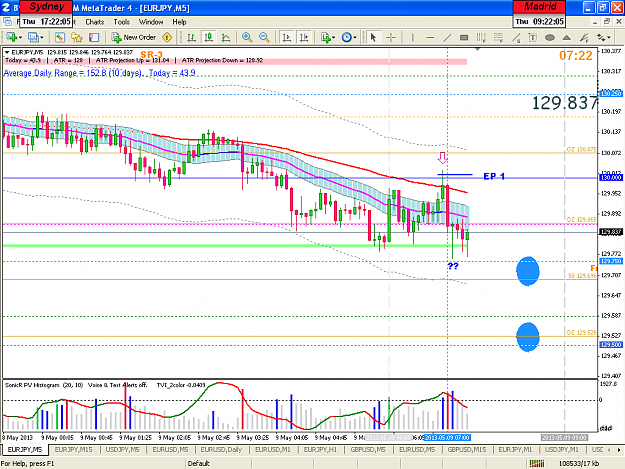The image size is (625, 469).
Task: Switch to the USDJPY,M5 chart tab
Action: (122, 449)
